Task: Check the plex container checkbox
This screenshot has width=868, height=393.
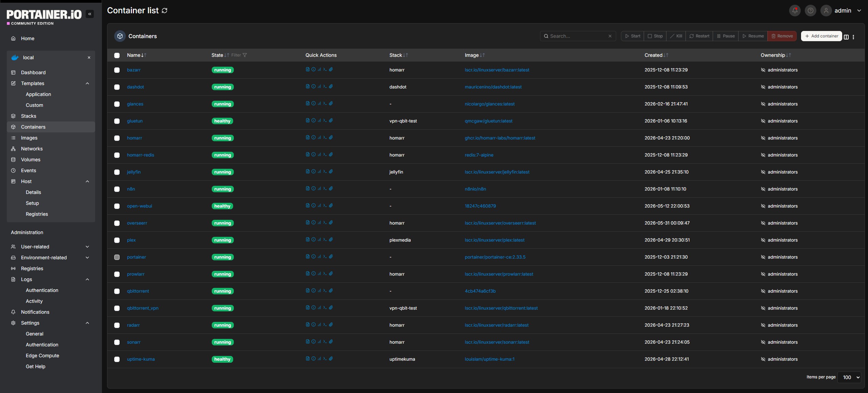Action: (117, 240)
